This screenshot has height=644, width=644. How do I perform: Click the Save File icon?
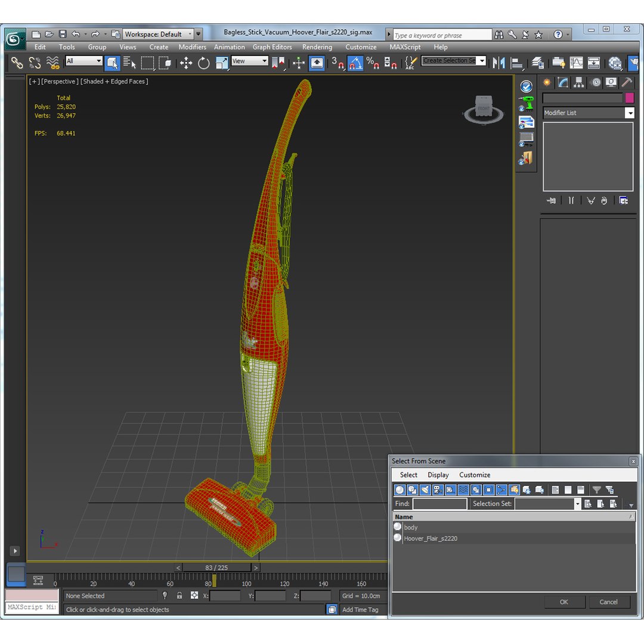point(63,34)
